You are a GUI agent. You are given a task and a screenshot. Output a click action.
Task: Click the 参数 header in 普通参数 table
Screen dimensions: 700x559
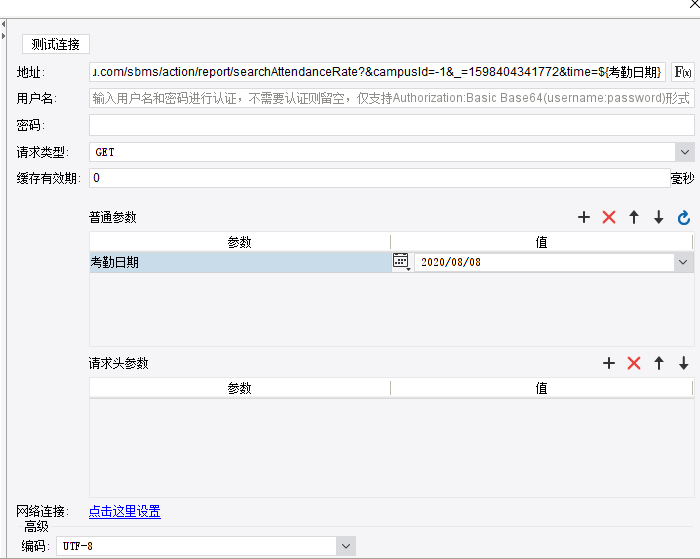pyautogui.click(x=240, y=242)
